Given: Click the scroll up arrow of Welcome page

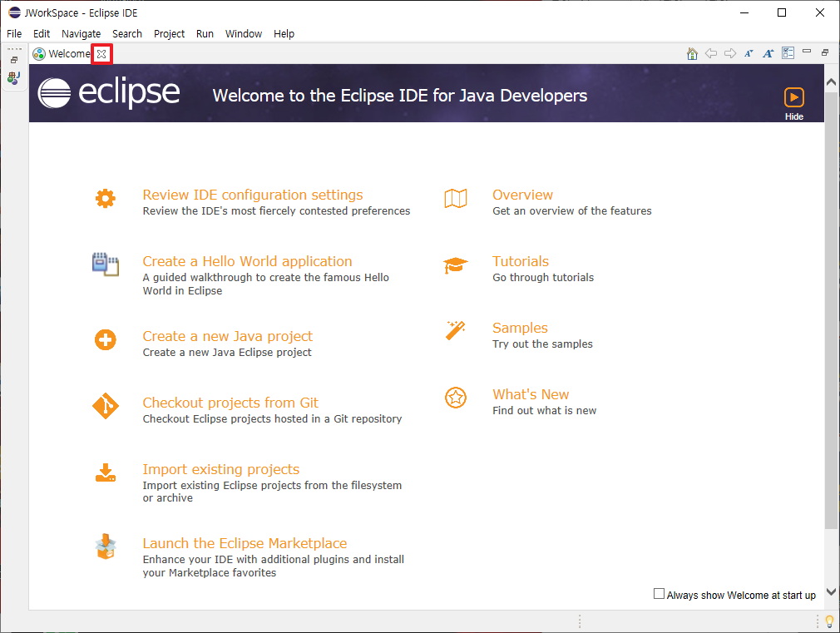Looking at the screenshot, I should click(x=832, y=82).
